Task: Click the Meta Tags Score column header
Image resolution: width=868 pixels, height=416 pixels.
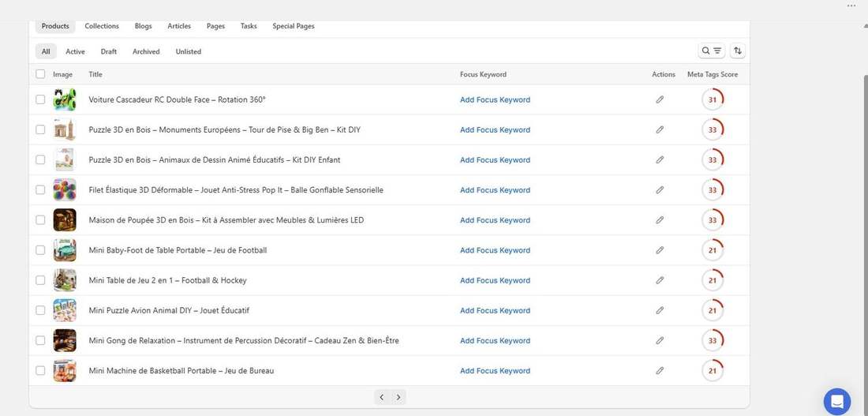Action: (x=713, y=74)
